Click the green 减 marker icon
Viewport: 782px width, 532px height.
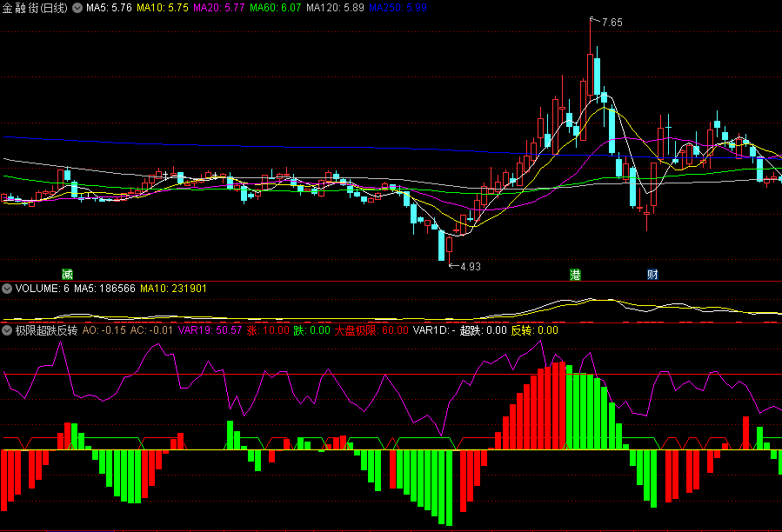pos(67,274)
